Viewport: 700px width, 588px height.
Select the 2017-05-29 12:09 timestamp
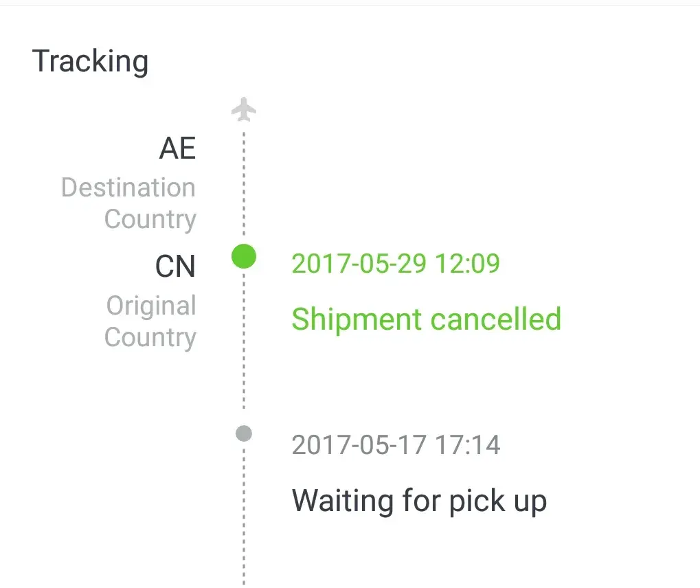click(x=396, y=264)
